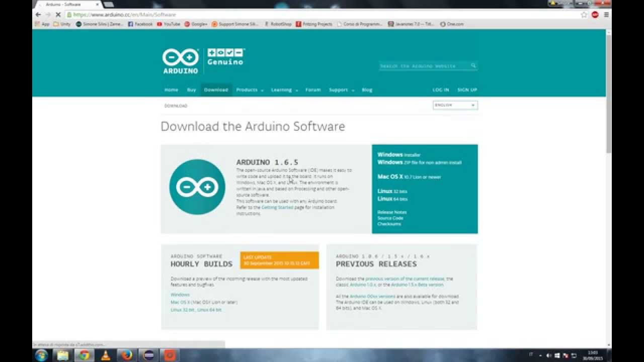
Task: Select the Download nav item
Action: click(x=216, y=90)
